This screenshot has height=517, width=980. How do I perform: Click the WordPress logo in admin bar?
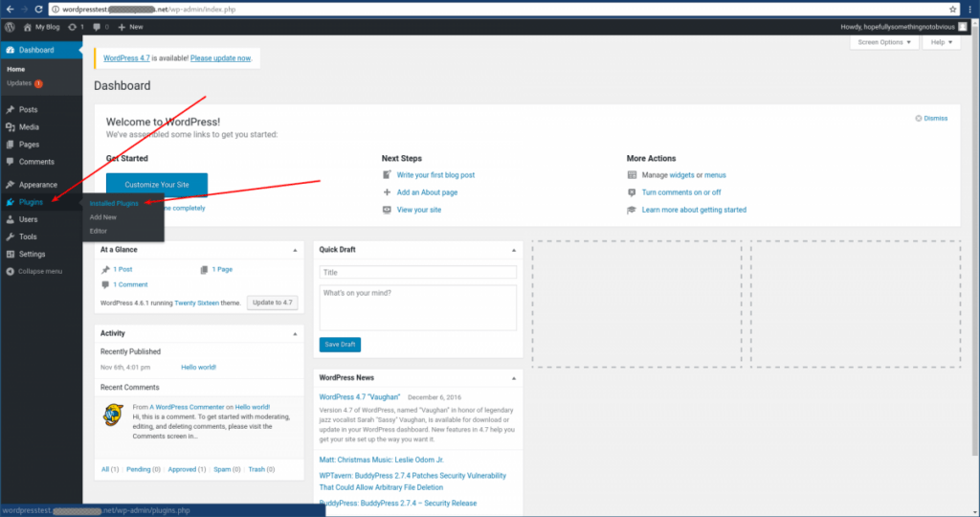(x=10, y=27)
